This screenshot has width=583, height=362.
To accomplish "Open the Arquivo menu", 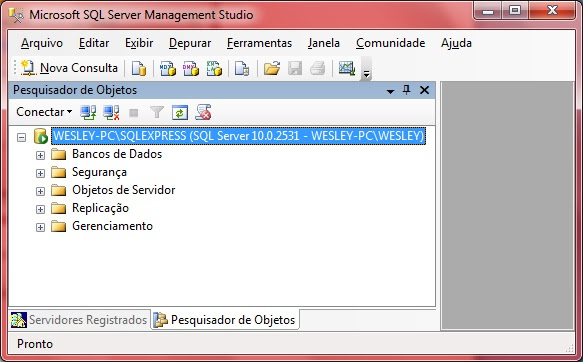I will [42, 43].
